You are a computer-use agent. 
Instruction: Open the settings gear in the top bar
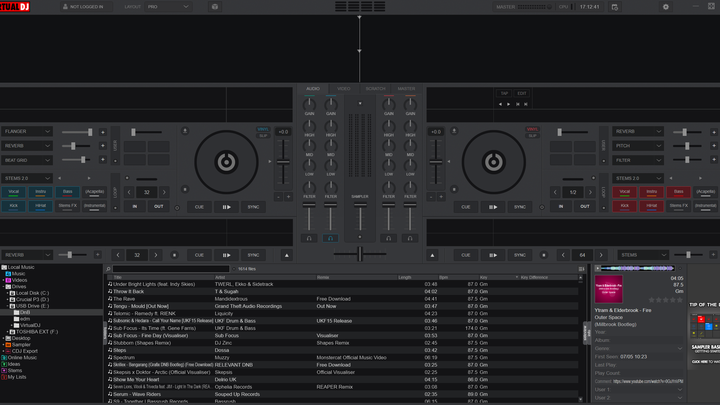(665, 7)
